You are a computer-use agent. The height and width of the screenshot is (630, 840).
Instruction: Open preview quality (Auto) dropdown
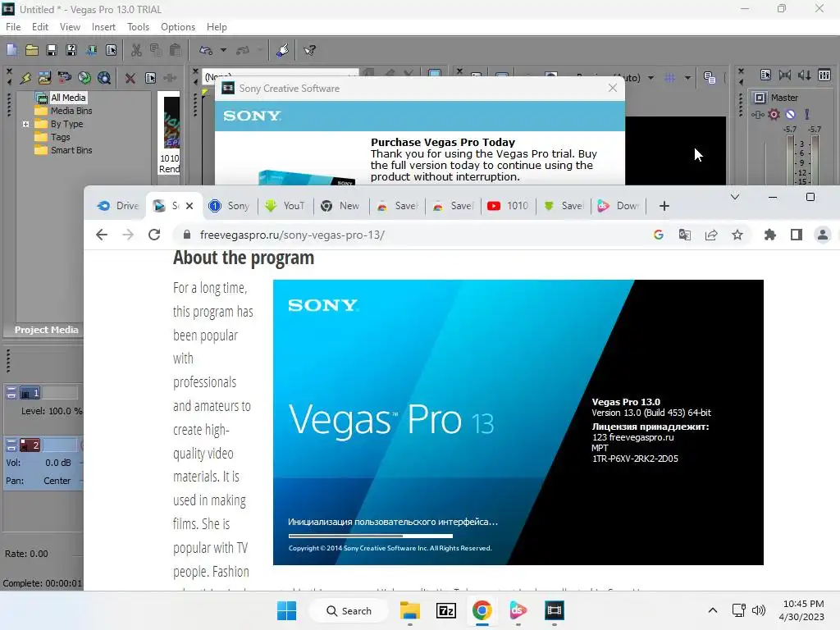[x=651, y=78]
